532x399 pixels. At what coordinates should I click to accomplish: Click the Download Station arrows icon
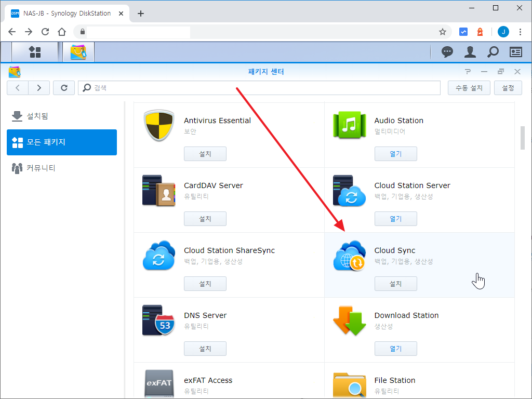click(350, 320)
